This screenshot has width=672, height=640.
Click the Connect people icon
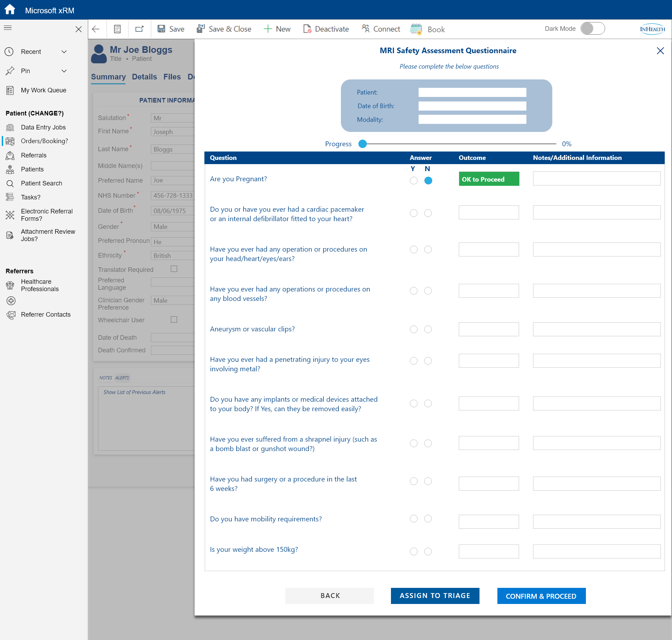(366, 29)
